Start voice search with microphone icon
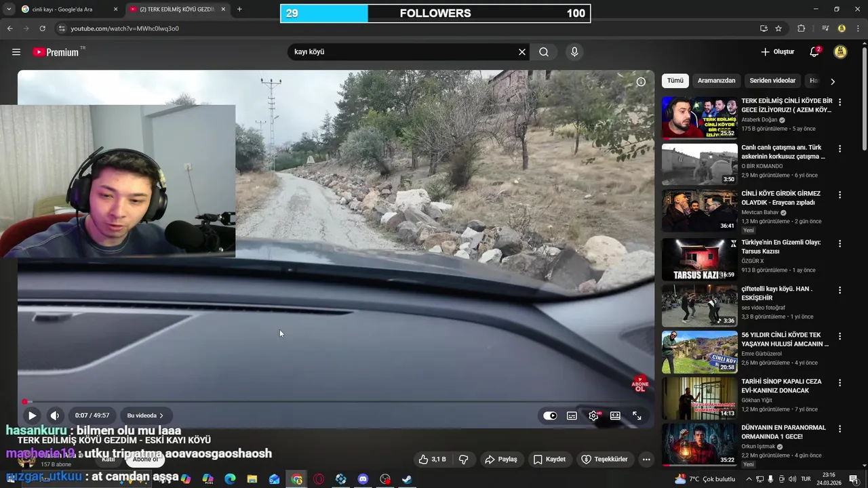The image size is (868, 488). pyautogui.click(x=574, y=52)
